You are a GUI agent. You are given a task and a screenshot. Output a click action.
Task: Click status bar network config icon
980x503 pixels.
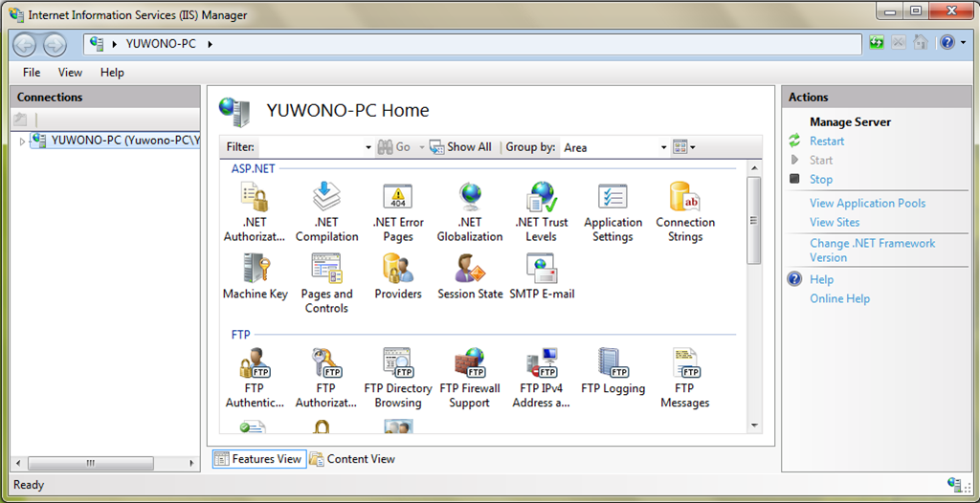(954, 484)
